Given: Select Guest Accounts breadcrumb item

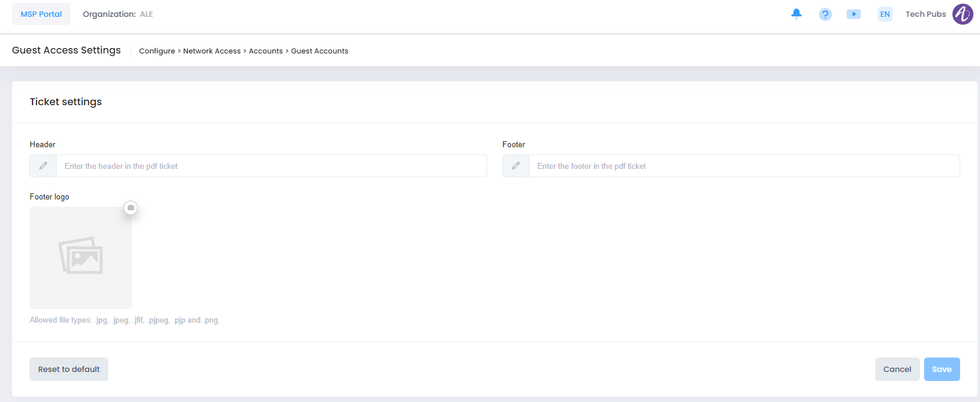Looking at the screenshot, I should [x=319, y=51].
